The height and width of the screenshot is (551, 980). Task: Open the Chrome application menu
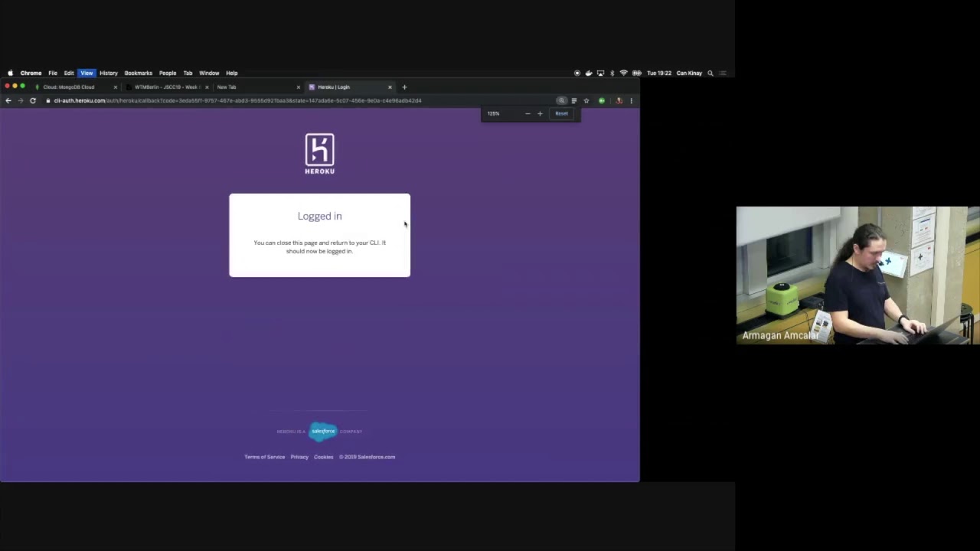tap(31, 73)
